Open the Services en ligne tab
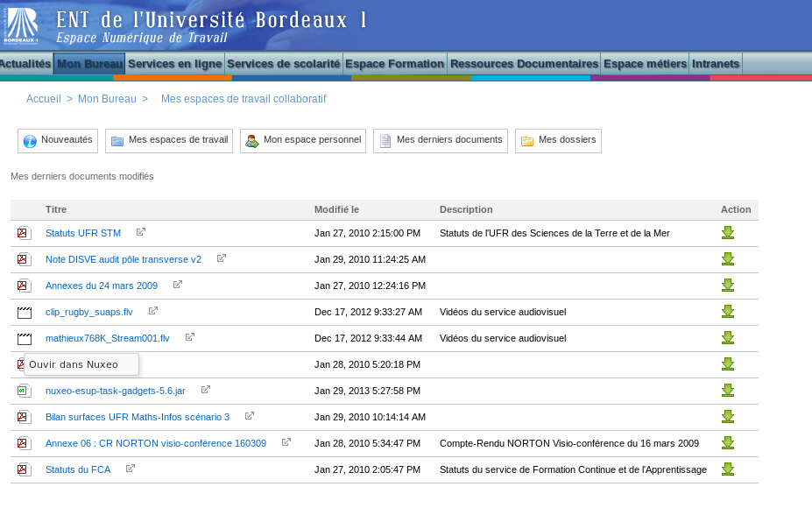Image resolution: width=812 pixels, height=522 pixels. pyautogui.click(x=174, y=64)
